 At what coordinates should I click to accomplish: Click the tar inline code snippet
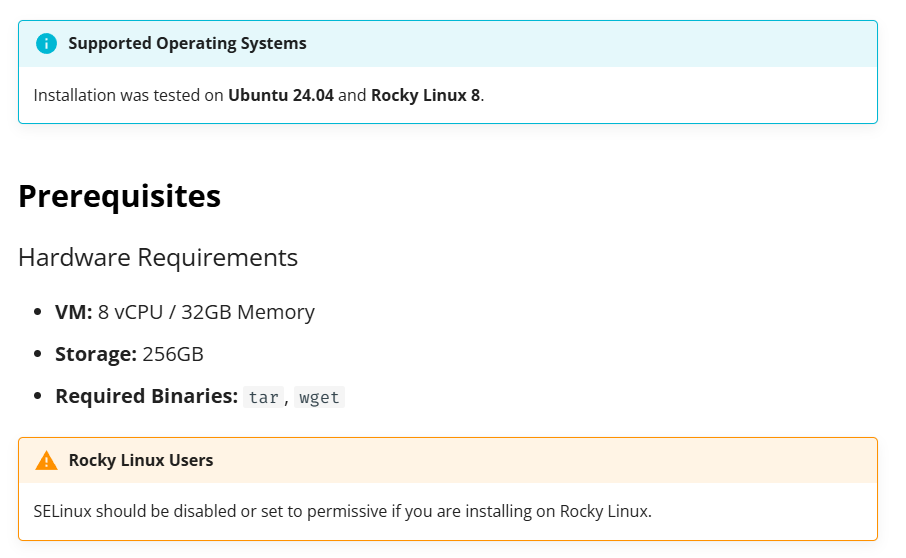tap(264, 397)
